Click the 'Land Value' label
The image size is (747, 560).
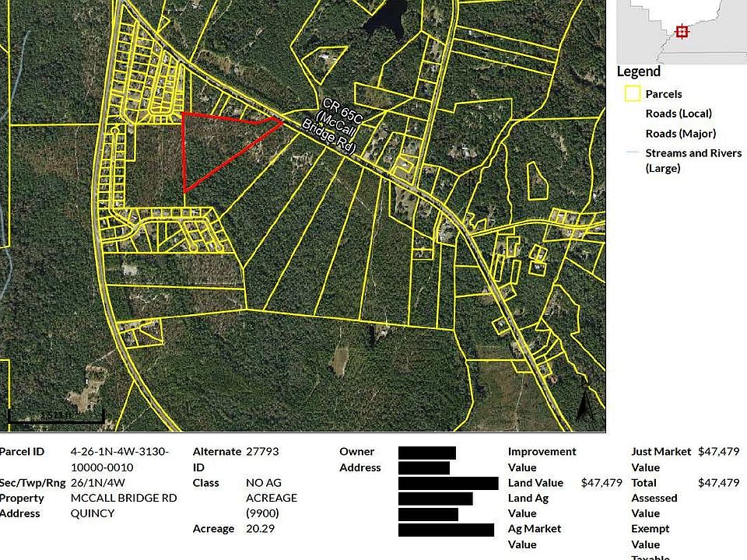point(536,483)
